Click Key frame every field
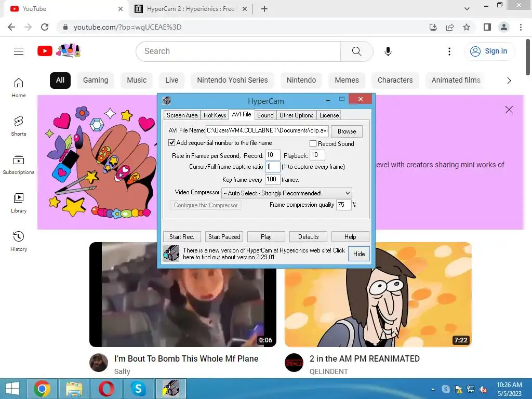 (272, 179)
